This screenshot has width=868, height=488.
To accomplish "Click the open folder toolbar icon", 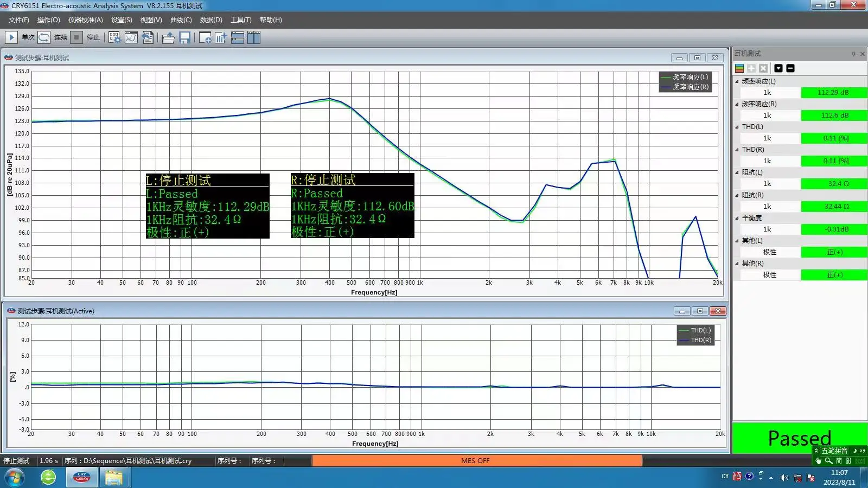I will (168, 37).
